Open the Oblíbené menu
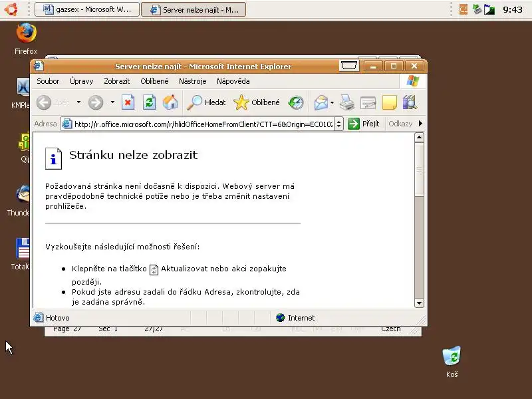This screenshot has width=532, height=399. pos(154,81)
